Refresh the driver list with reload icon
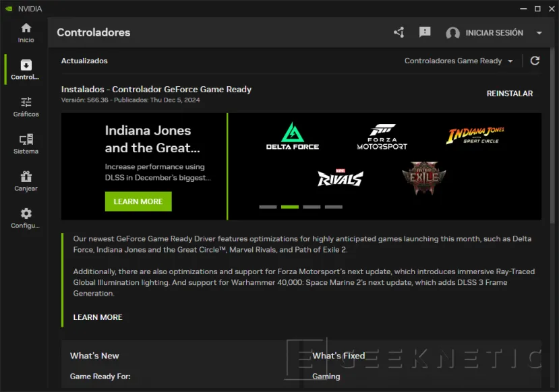559x392 pixels. (535, 61)
